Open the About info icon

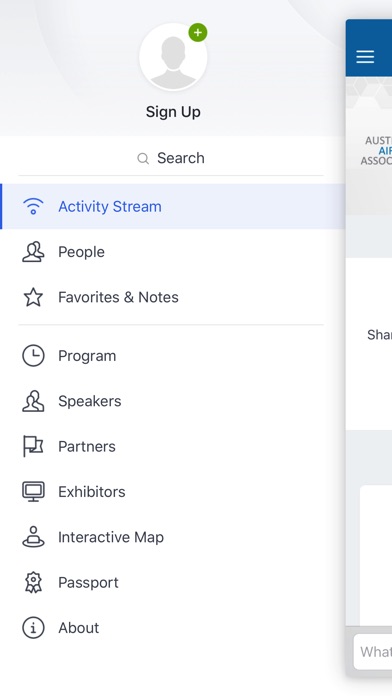33,628
